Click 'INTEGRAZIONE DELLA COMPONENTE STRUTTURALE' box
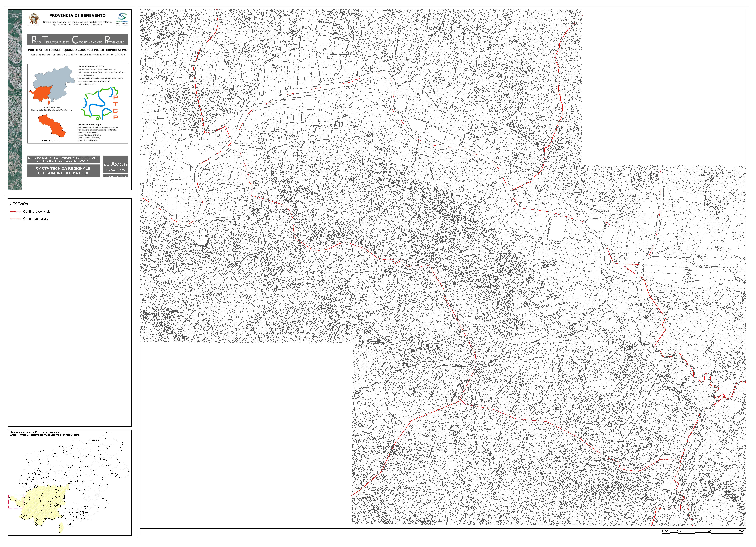The image size is (756, 547). tap(64, 159)
